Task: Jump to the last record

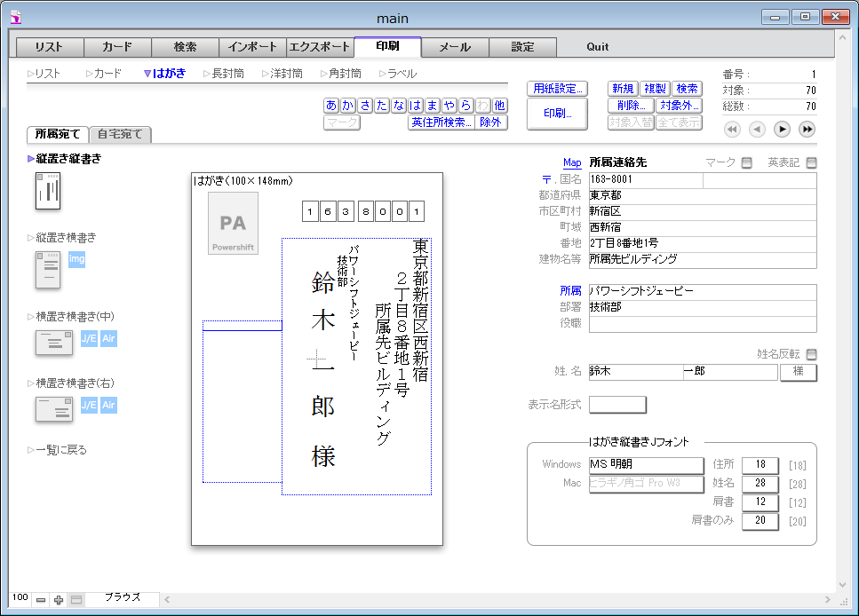Action: point(807,130)
